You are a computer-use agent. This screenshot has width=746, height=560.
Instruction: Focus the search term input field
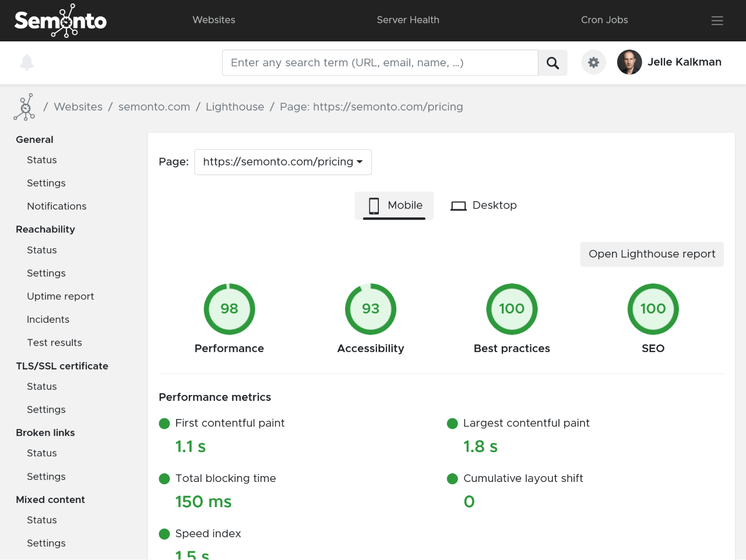pyautogui.click(x=380, y=63)
